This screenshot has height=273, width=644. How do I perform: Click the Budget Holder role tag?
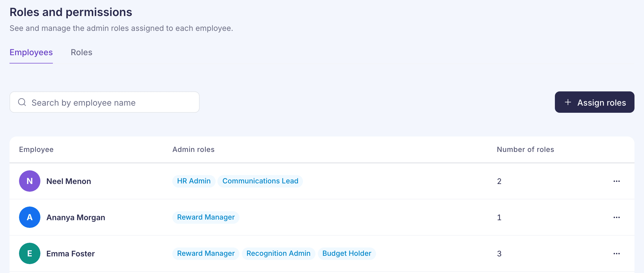coord(347,253)
